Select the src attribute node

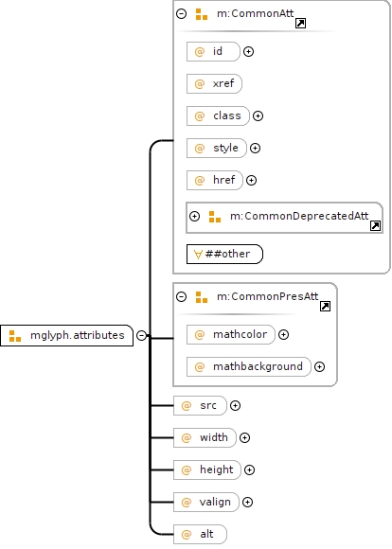click(200, 405)
